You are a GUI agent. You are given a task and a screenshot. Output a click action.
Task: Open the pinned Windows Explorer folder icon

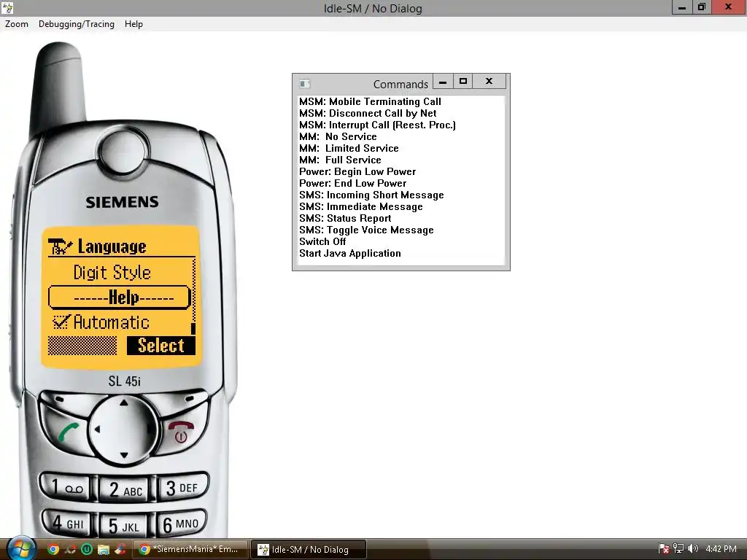click(104, 549)
